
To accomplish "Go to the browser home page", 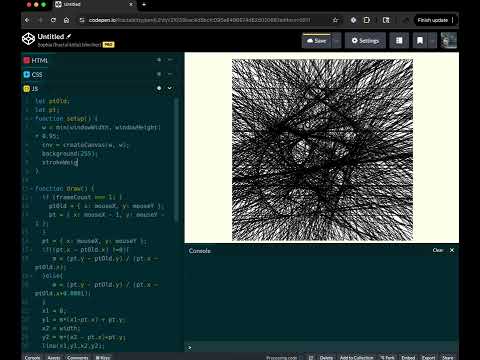I will [x=67, y=20].
